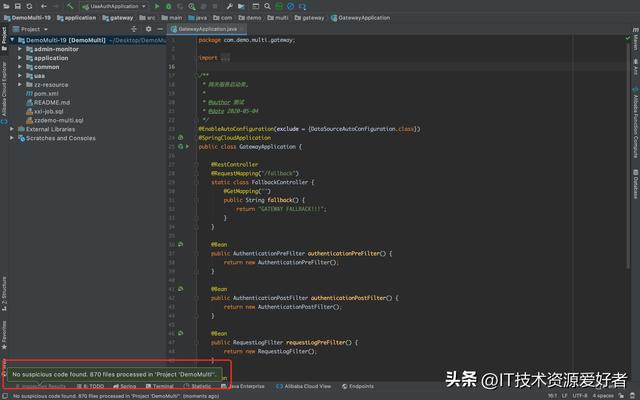Screen dimensions: 640x400
Task: Click the 4 spaces indent status entry
Action: tap(603, 396)
